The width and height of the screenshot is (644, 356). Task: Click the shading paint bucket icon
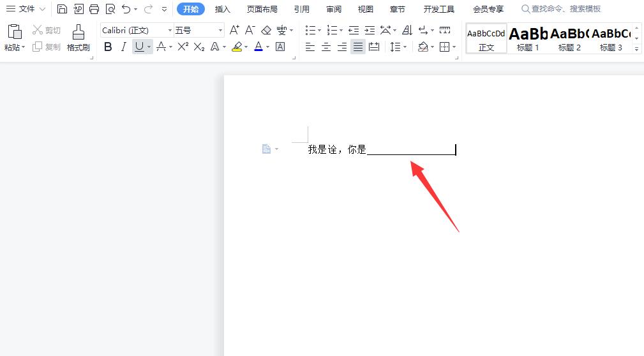click(x=423, y=47)
